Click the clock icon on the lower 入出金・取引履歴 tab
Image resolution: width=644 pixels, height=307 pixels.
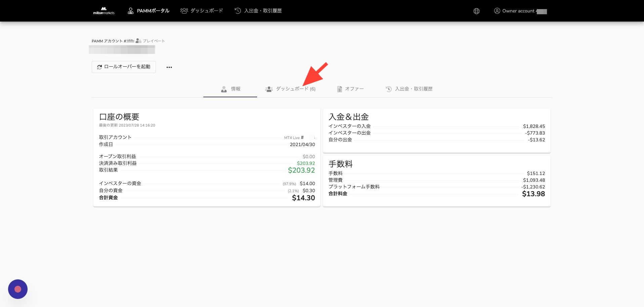click(389, 89)
